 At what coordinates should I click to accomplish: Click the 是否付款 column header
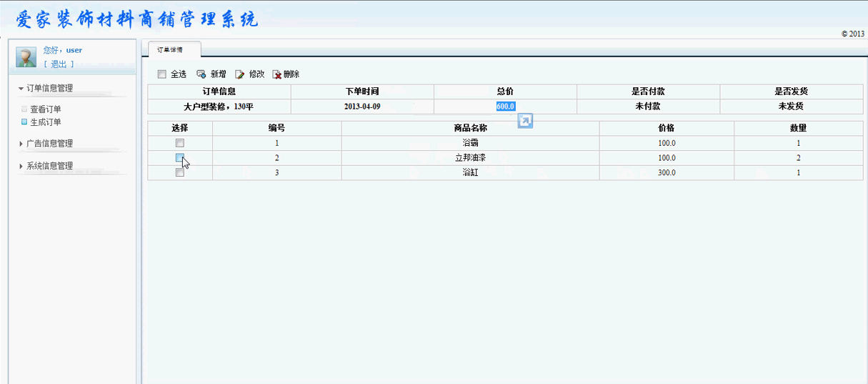(x=649, y=92)
